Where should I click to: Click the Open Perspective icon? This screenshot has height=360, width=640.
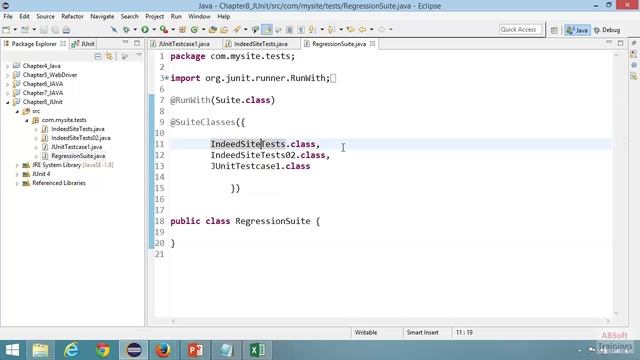554,30
